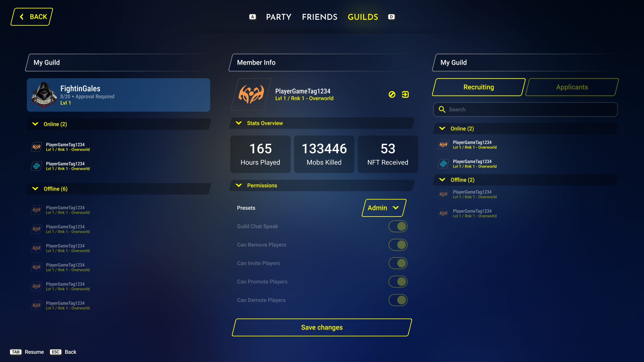Click the D key hint icon beside GUILDS
Screen dimensions: 644x362
[391, 17]
